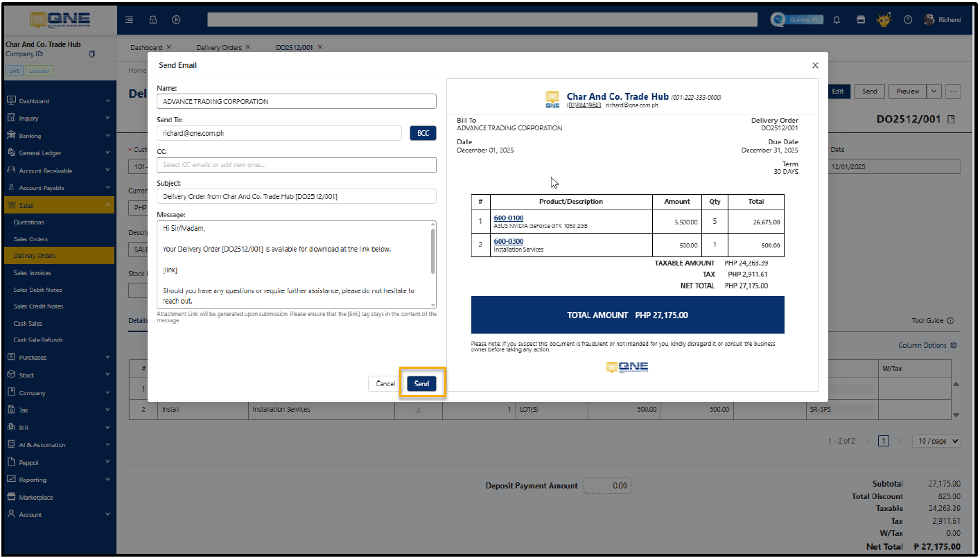Click the hamburger menu icon in top bar
980x558 pixels.
tap(130, 20)
